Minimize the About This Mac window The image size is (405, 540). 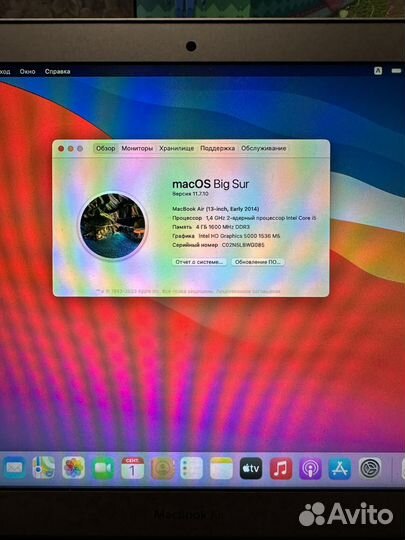point(71,148)
